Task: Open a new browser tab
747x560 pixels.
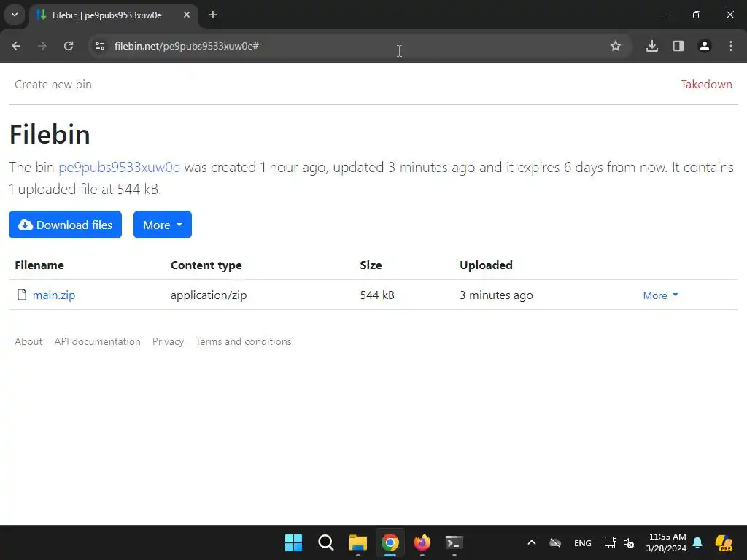Action: point(213,15)
